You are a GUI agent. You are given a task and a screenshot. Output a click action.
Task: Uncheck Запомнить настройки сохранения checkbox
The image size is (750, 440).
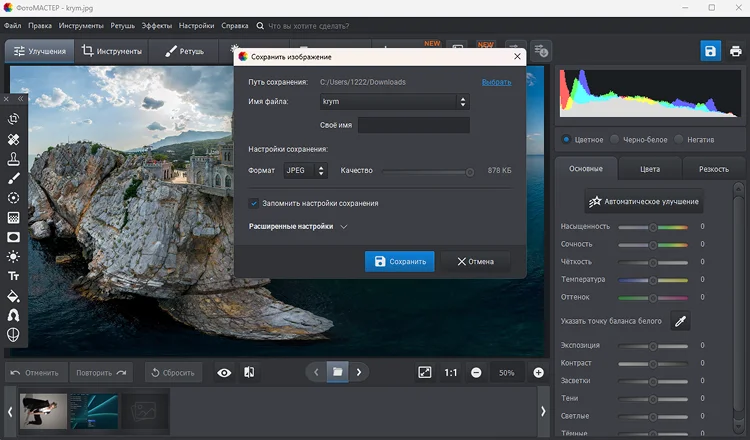[x=254, y=203]
